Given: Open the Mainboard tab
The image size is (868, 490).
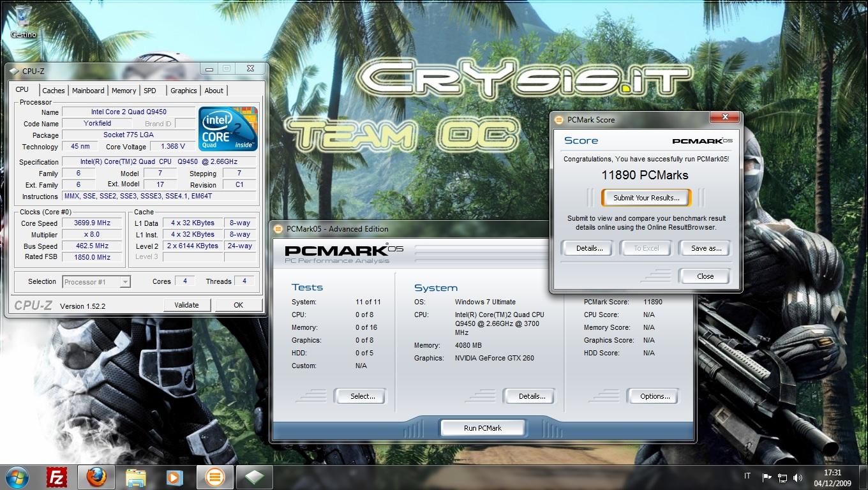Looking at the screenshot, I should (88, 91).
